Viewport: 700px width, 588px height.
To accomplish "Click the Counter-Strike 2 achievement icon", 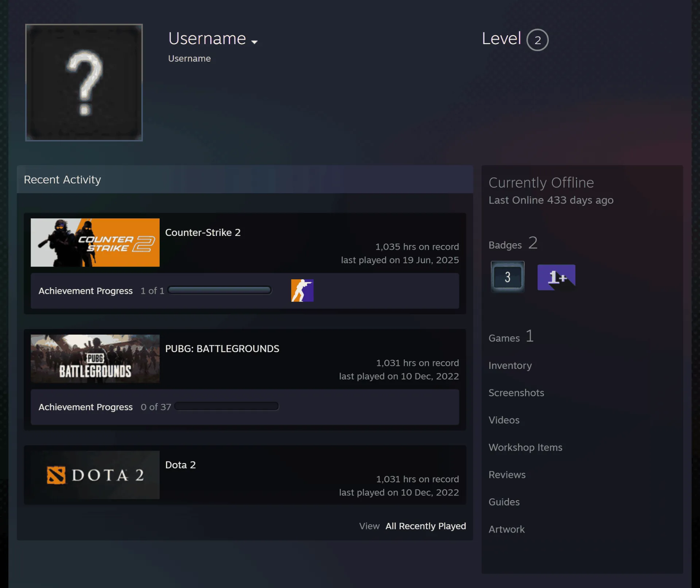I will 302,291.
